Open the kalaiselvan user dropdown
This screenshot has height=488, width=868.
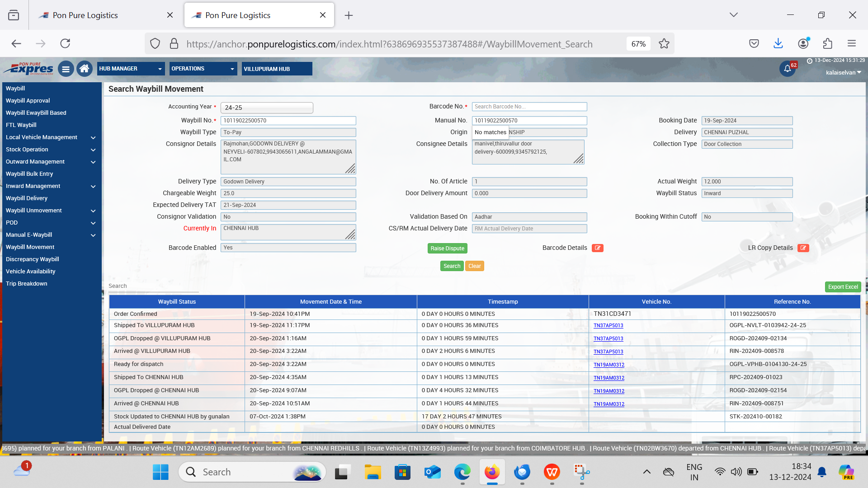(843, 73)
